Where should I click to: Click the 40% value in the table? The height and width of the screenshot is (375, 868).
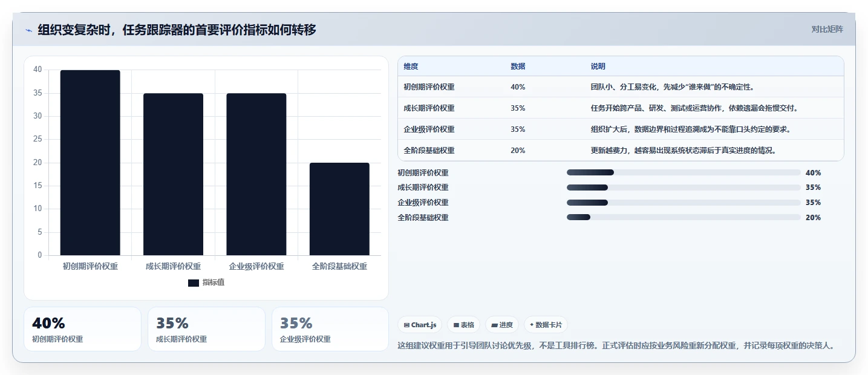tap(518, 87)
